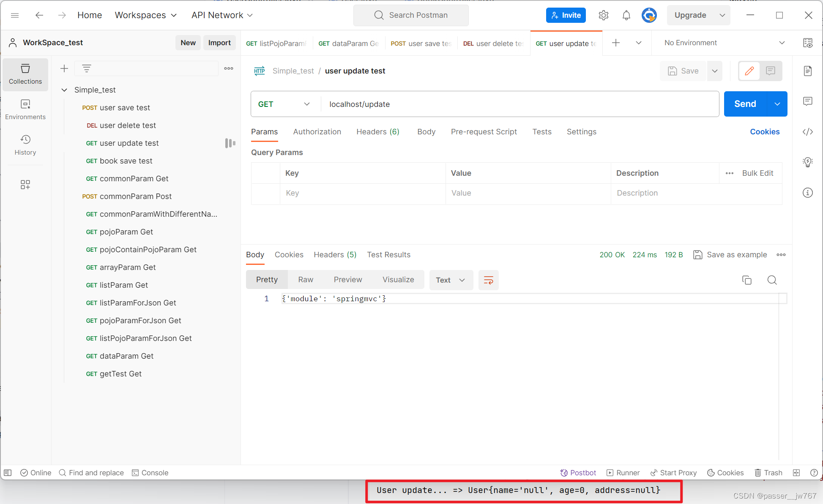Collapse the Simple_test collection
The width and height of the screenshot is (823, 504).
(x=64, y=90)
